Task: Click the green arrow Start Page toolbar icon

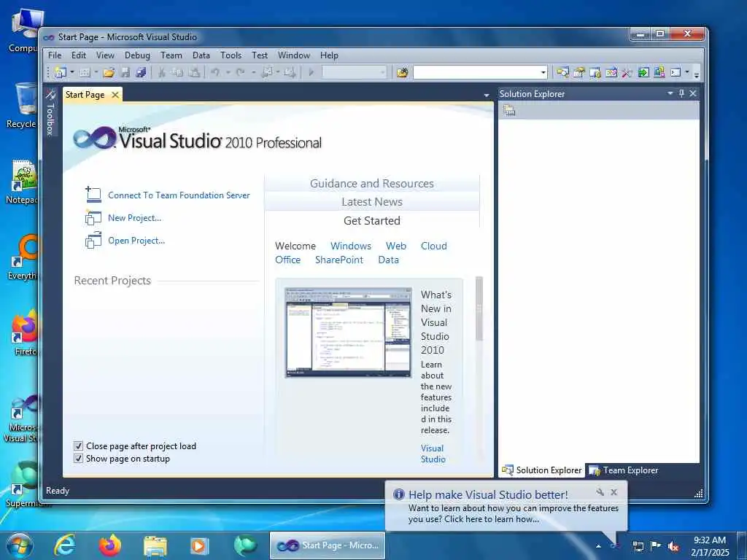Action: (x=643, y=72)
